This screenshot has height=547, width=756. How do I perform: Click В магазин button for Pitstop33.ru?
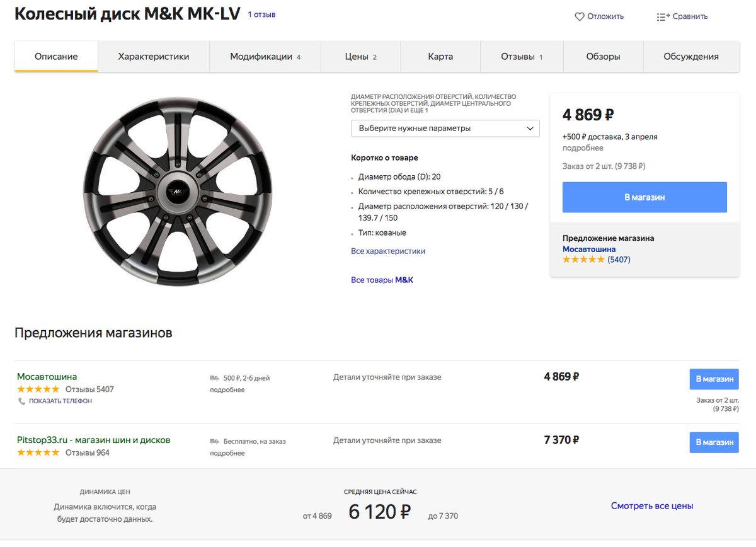[714, 442]
